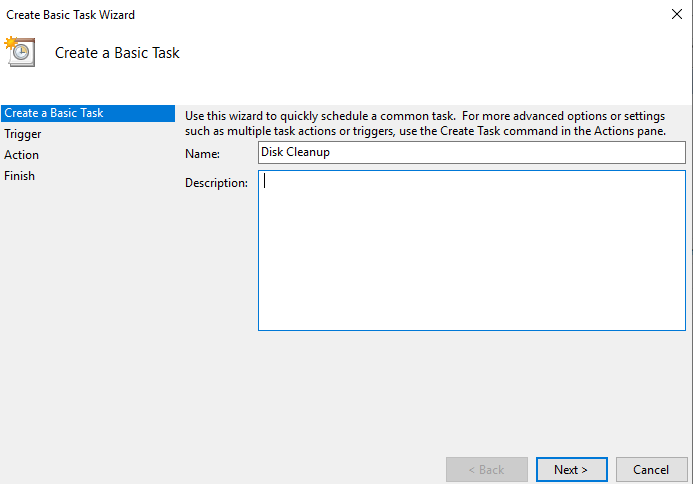Click the wizard clock icon in header

[x=20, y=51]
